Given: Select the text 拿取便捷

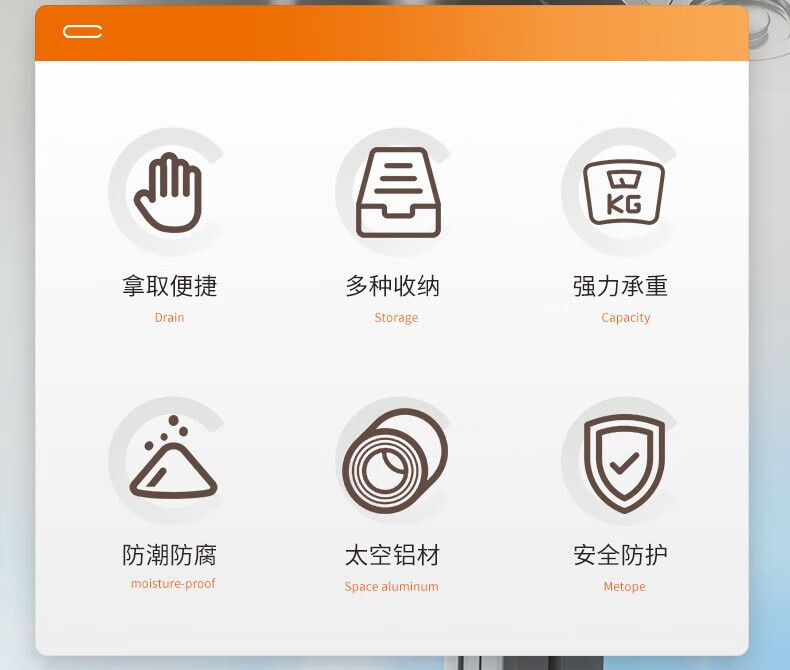Looking at the screenshot, I should (x=170, y=286).
